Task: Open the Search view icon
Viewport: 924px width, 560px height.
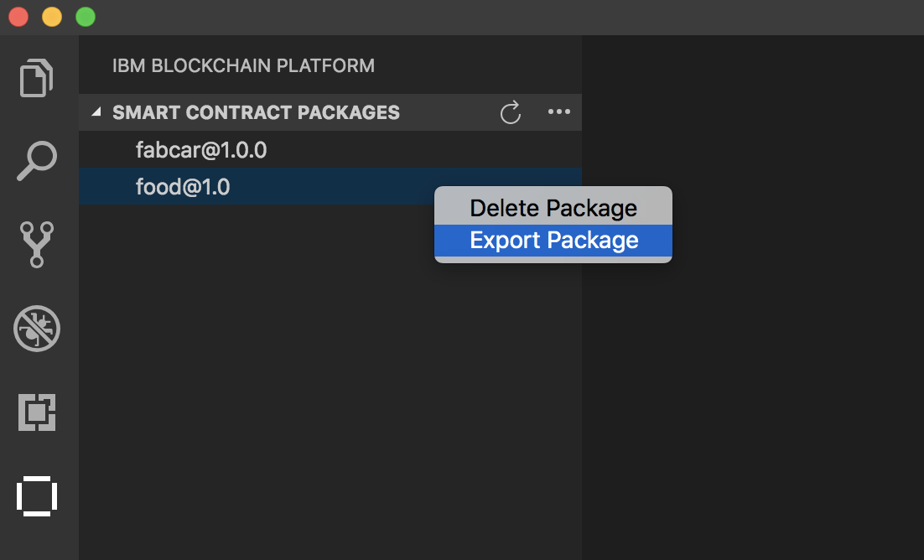Action: 37,161
